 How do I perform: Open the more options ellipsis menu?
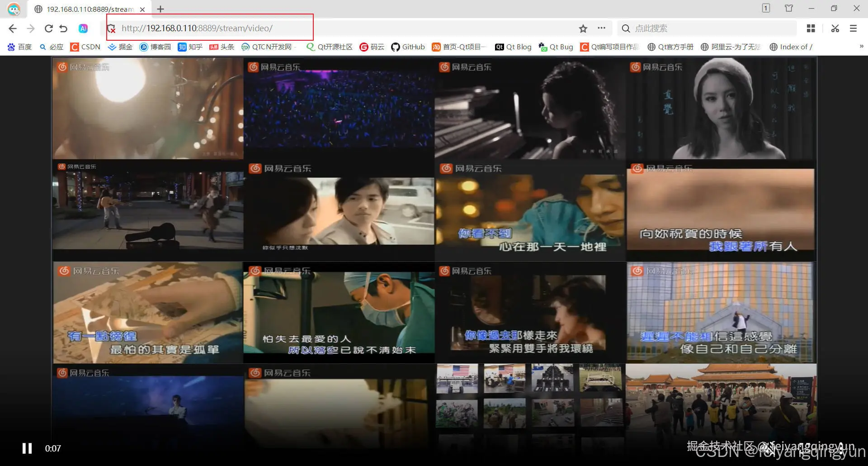(x=601, y=28)
